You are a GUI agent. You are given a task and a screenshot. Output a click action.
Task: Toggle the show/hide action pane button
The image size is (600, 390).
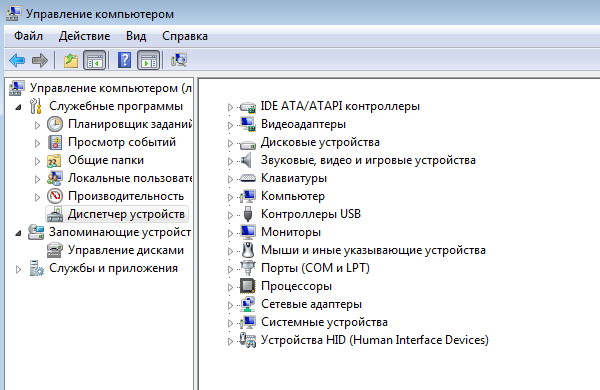click(148, 60)
